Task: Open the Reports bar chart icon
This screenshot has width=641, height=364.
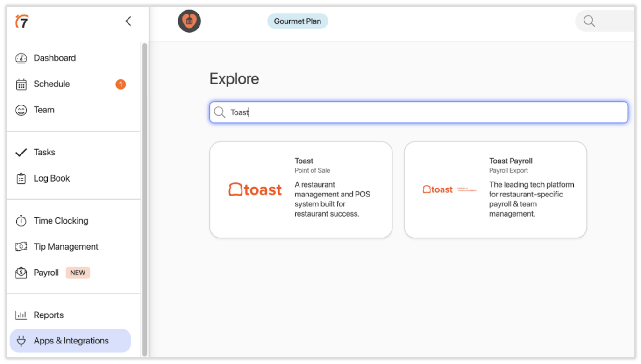Action: click(x=21, y=315)
